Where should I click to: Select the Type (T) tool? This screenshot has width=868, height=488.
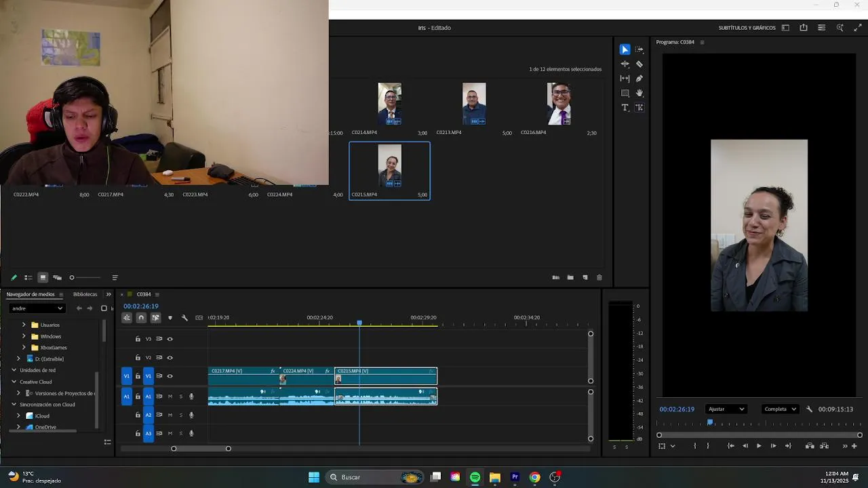[x=625, y=107]
